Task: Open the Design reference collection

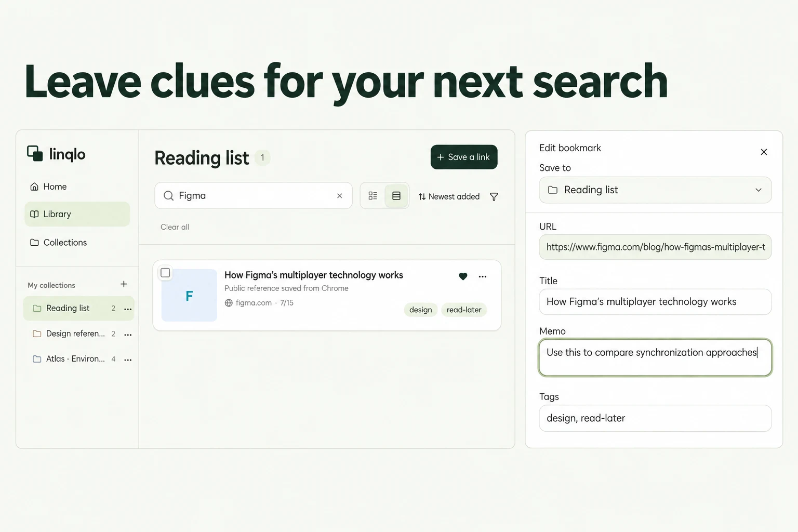Action: point(75,334)
